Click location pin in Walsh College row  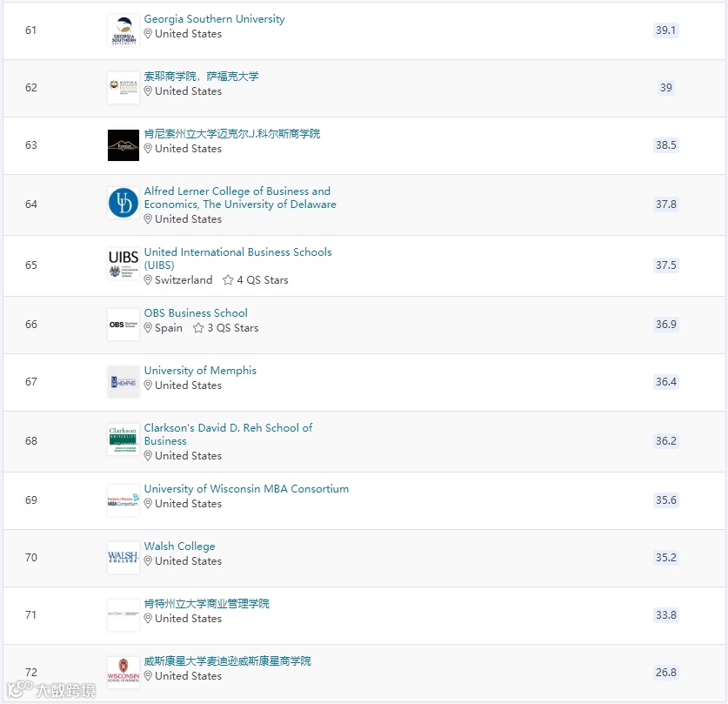pos(148,561)
